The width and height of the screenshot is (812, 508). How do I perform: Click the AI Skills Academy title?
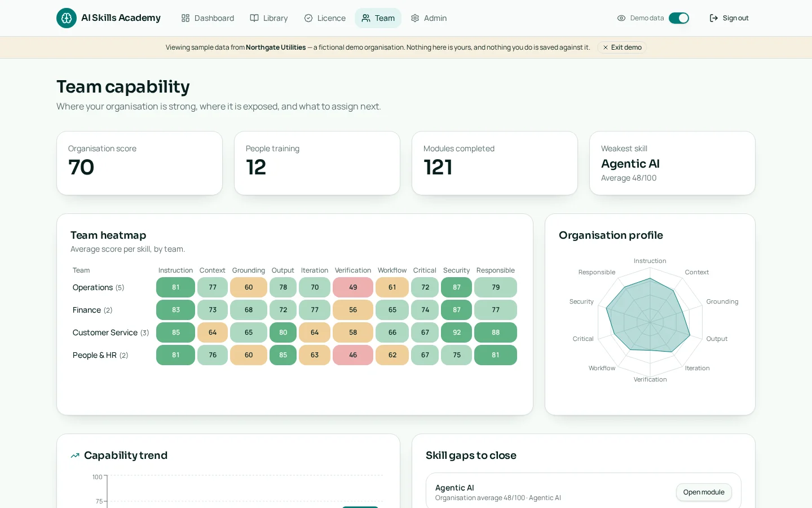pos(121,18)
